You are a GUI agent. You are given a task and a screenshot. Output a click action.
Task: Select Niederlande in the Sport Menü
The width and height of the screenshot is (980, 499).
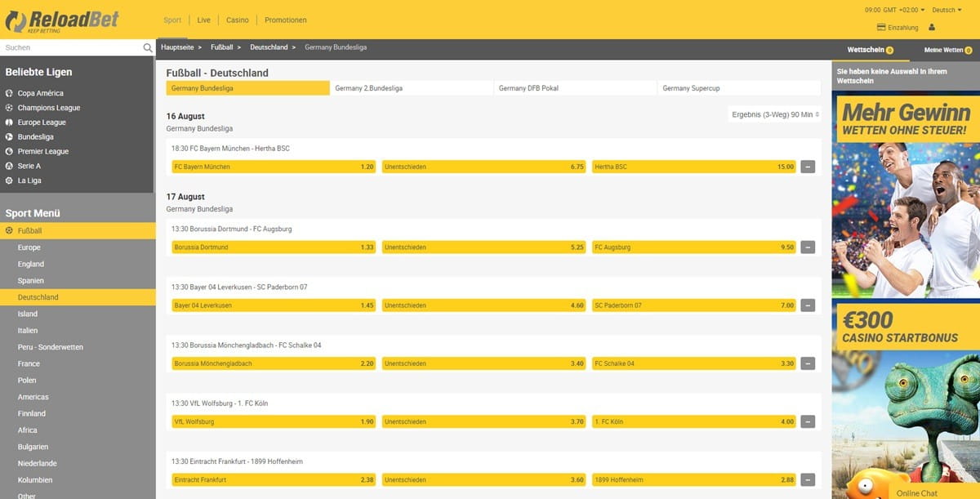click(x=78, y=463)
